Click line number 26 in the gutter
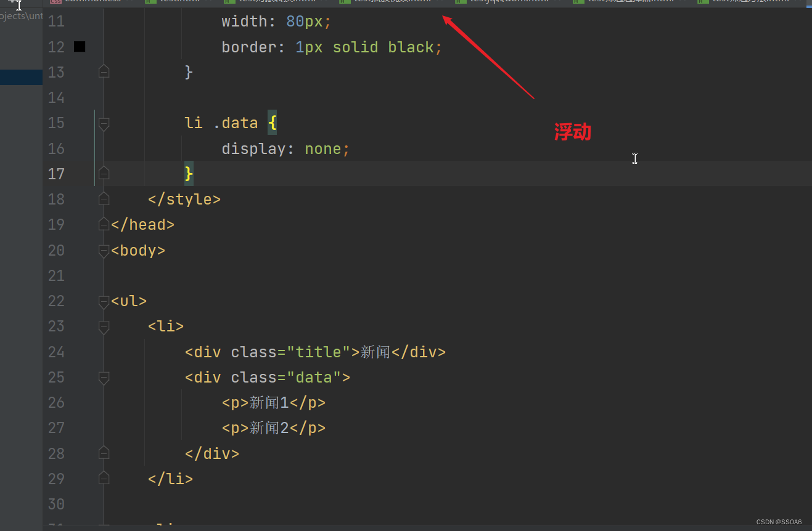Image resolution: width=812 pixels, height=531 pixels. click(56, 402)
